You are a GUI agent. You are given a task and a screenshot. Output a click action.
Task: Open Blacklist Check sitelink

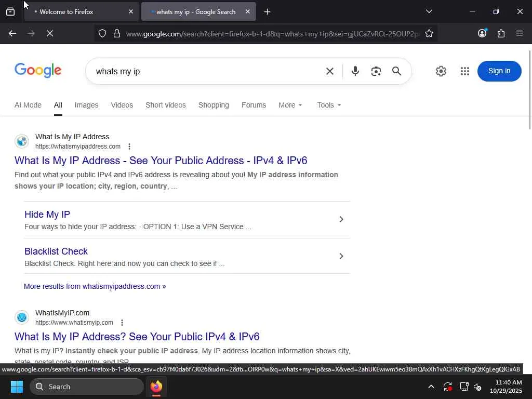56,251
